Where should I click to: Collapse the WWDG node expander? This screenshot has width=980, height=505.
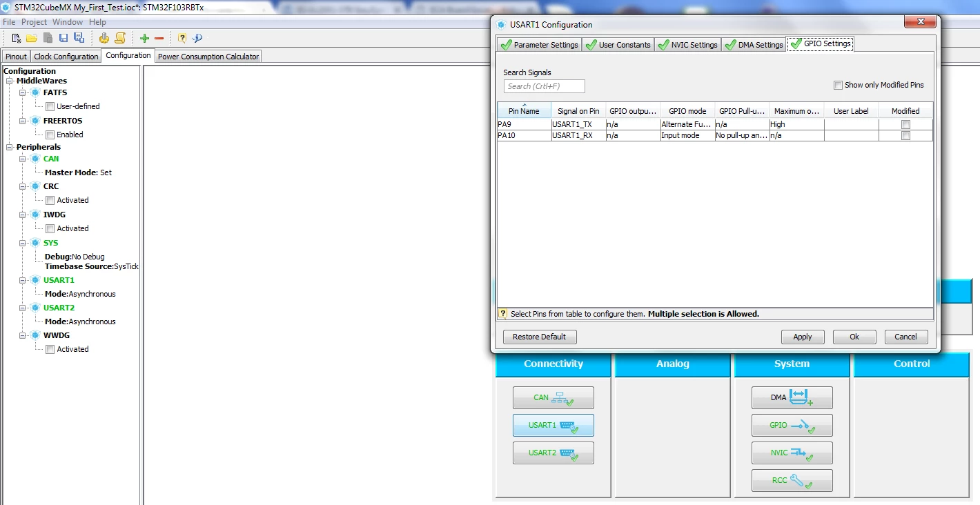click(23, 335)
